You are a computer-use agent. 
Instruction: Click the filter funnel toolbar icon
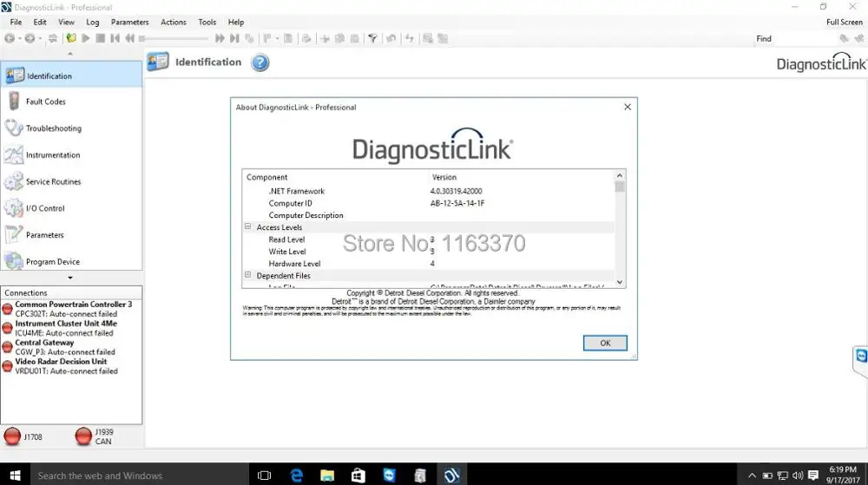tap(372, 38)
